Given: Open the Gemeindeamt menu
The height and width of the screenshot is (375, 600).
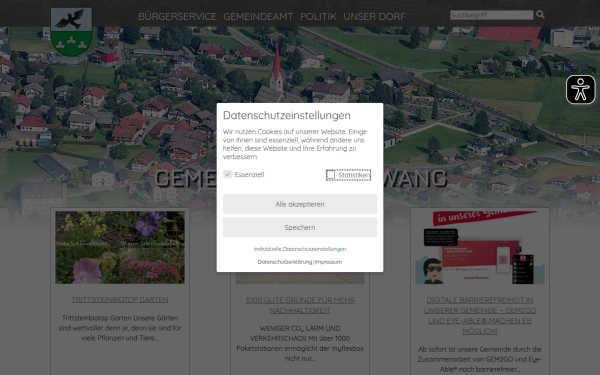Looking at the screenshot, I should coord(258,16).
